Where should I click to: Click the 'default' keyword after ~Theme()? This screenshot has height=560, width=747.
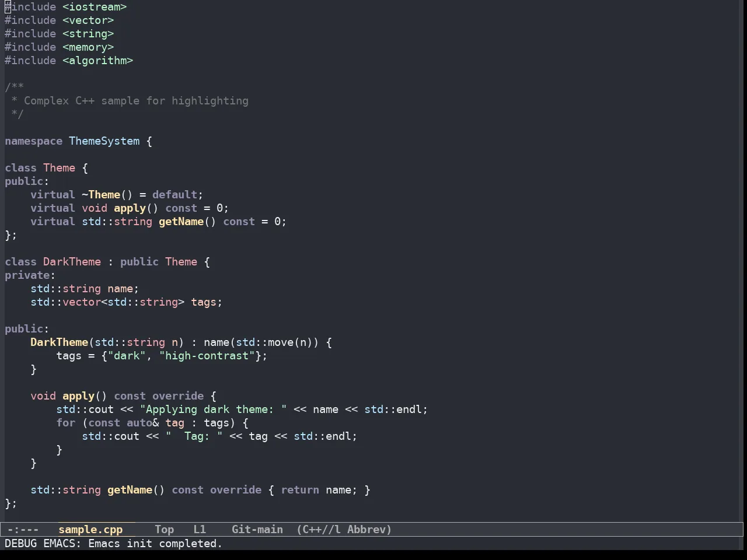point(174,195)
